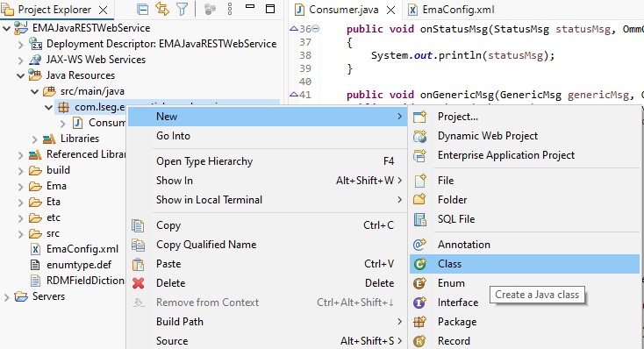Create a new Java Class

click(x=525, y=264)
